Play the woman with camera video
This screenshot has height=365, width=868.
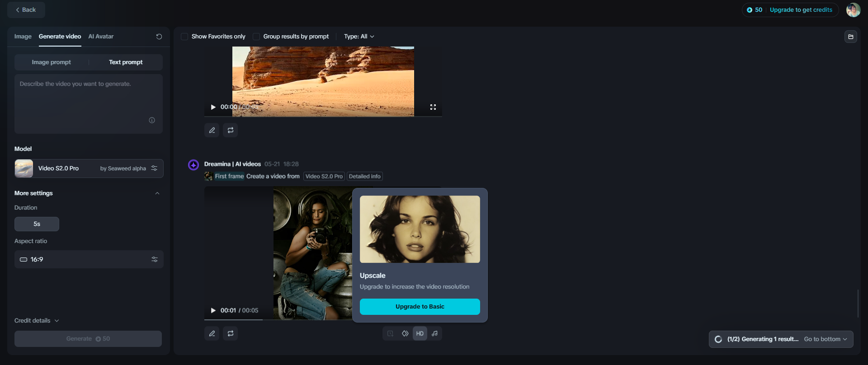point(213,310)
